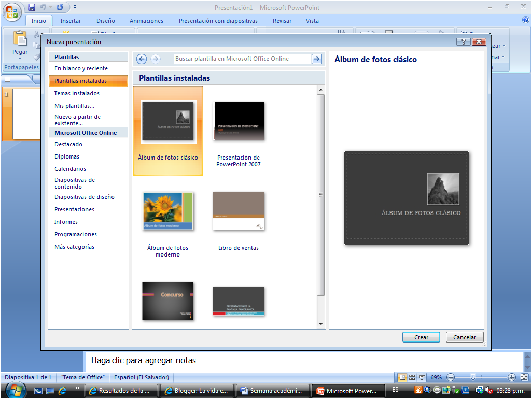Image resolution: width=532 pixels, height=399 pixels.
Task: Click the template list scroll up arrow
Action: click(x=320, y=90)
